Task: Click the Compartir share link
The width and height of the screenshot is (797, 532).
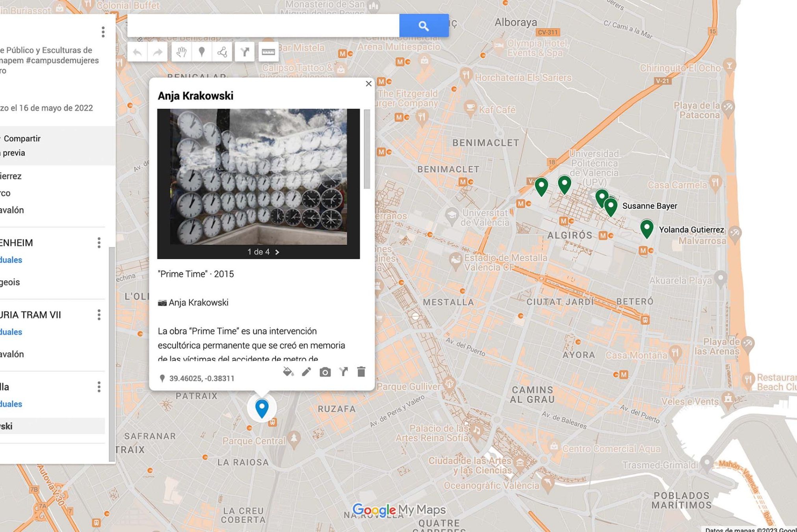Action: point(22,138)
